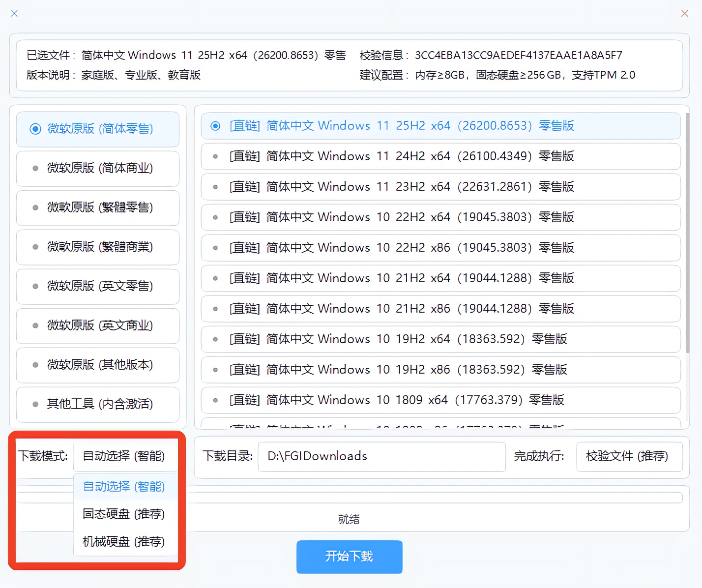Choose 固态硬盘 (推荐) download mode option
The height and width of the screenshot is (588, 702).
(x=125, y=514)
